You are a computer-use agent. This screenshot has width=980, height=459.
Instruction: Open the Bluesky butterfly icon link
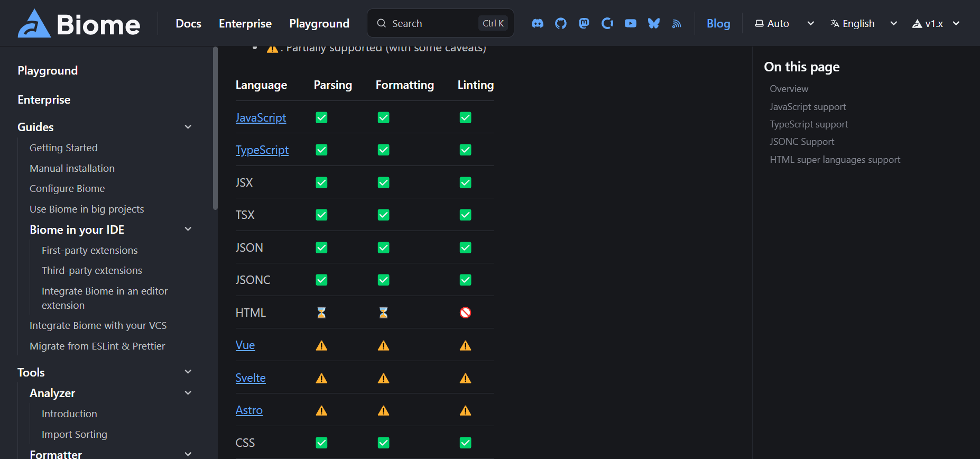pyautogui.click(x=654, y=23)
